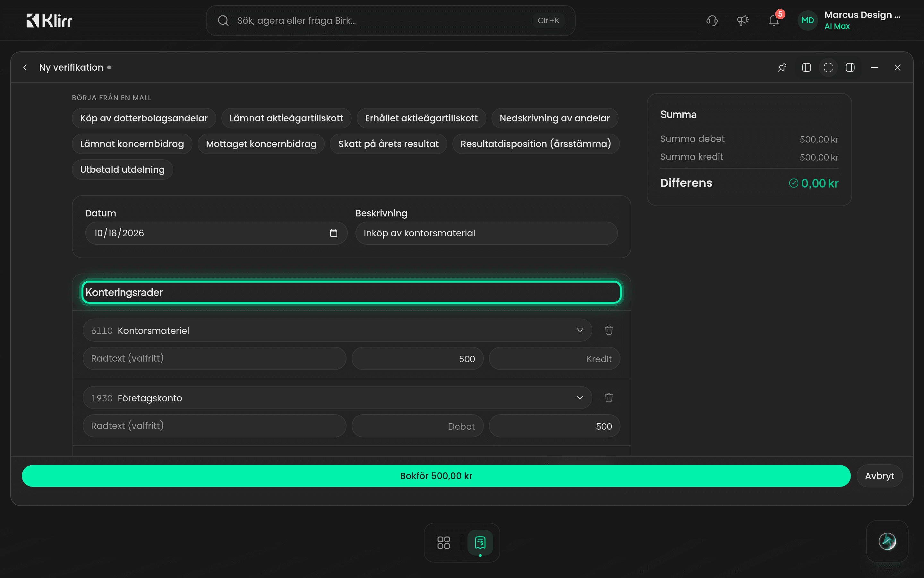Expand the 1930 Företagskonto account dropdown
The image size is (924, 578).
[x=580, y=398]
